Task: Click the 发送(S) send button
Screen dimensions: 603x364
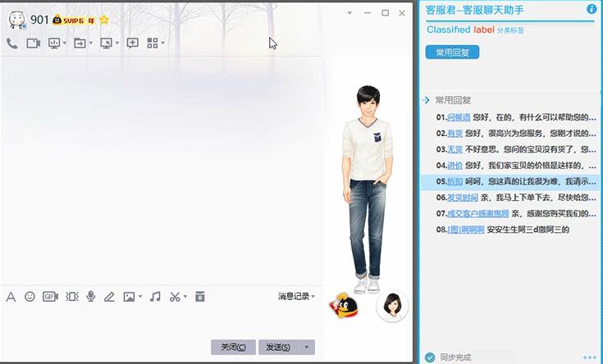Action: pyautogui.click(x=278, y=347)
